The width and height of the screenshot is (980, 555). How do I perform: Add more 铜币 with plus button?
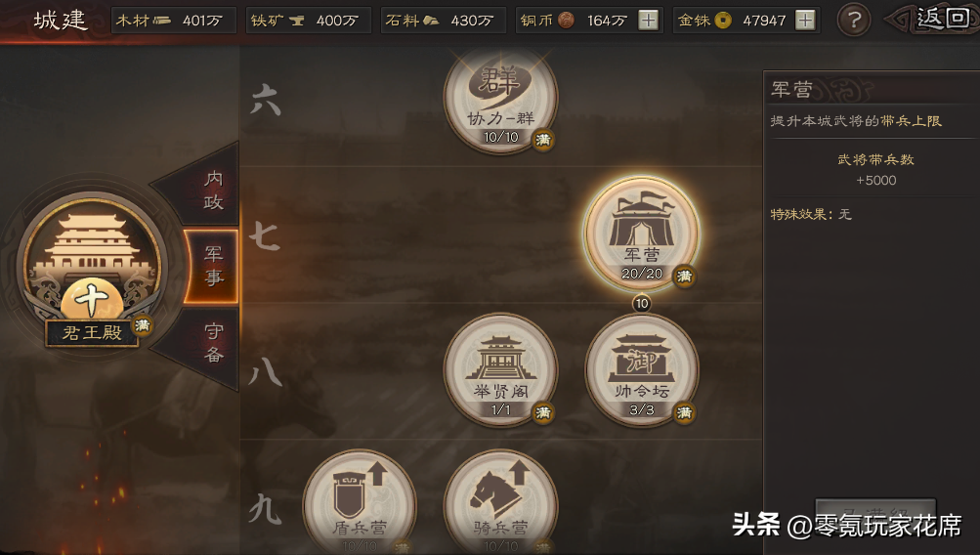coord(648,21)
